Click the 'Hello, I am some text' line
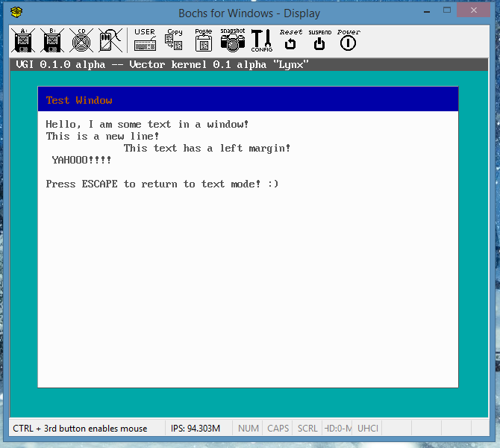500x448 pixels. pyautogui.click(x=147, y=124)
